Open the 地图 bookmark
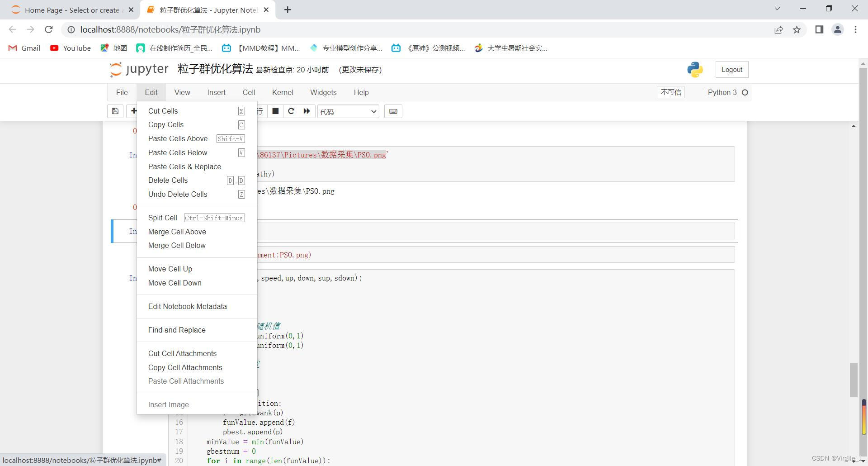 (114, 48)
